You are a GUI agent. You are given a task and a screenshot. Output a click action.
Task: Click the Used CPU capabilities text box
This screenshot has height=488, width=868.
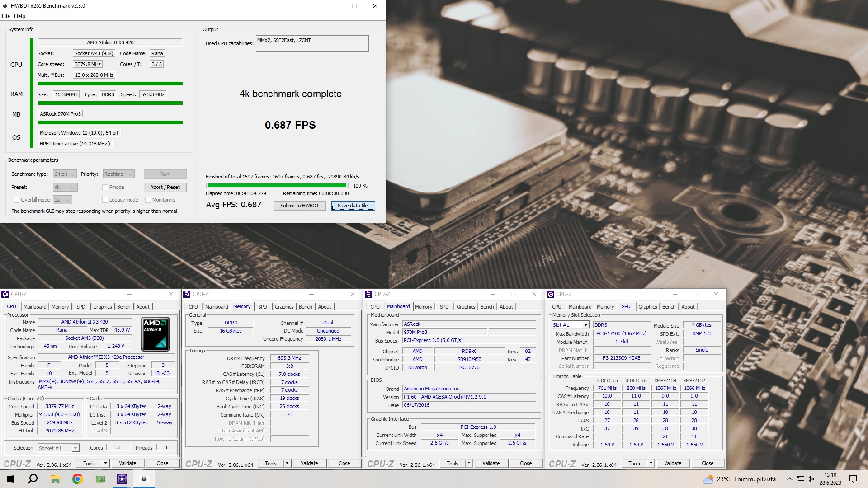click(x=312, y=43)
